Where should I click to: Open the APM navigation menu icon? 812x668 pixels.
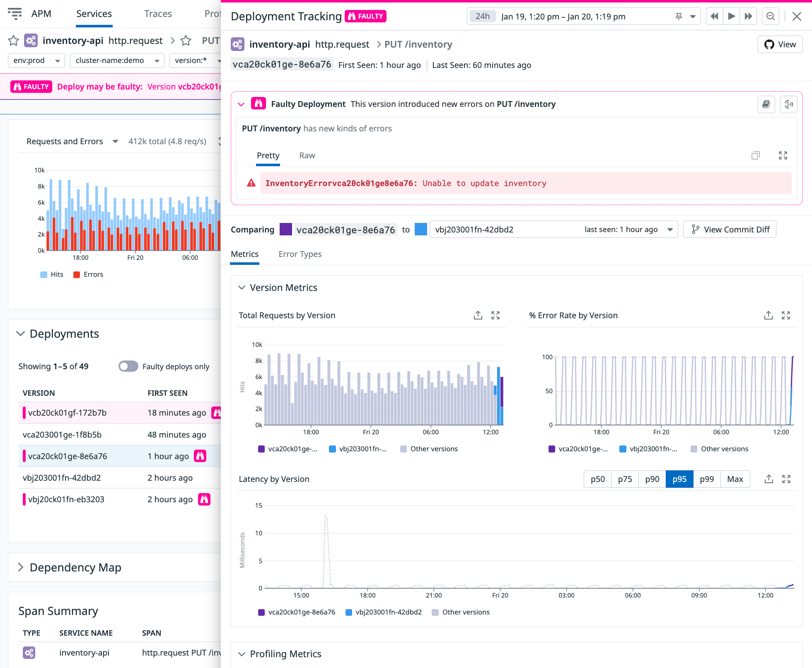[x=15, y=14]
